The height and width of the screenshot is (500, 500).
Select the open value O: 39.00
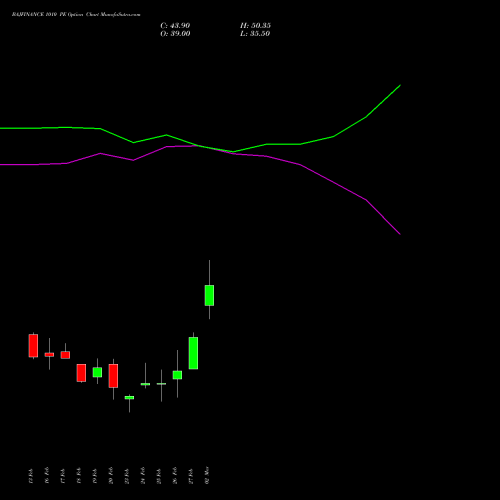175,34
